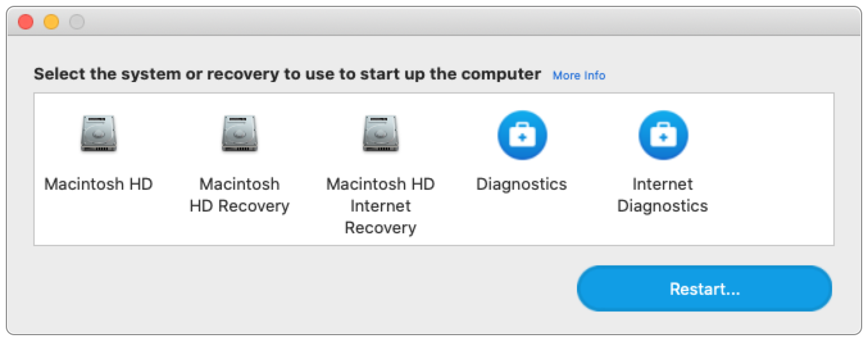Click the "Macintosh HD Recovery" label
868x341 pixels.
tap(239, 195)
